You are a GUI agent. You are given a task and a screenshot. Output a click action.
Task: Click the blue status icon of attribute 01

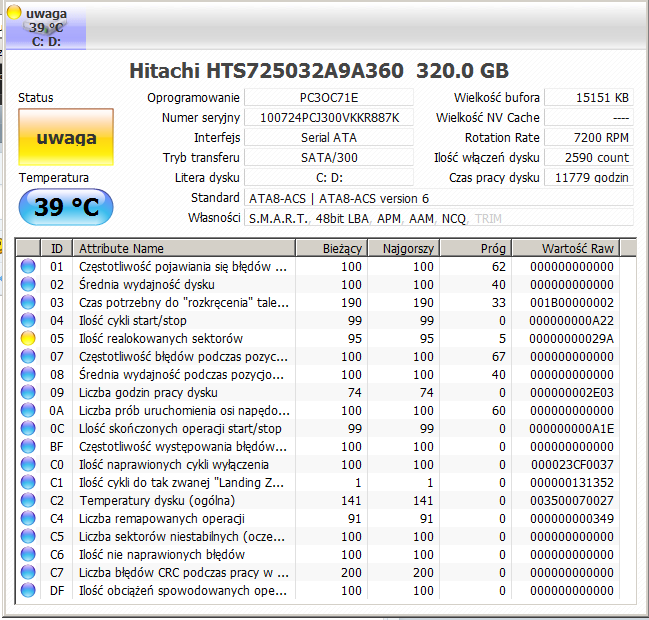pos(28,266)
